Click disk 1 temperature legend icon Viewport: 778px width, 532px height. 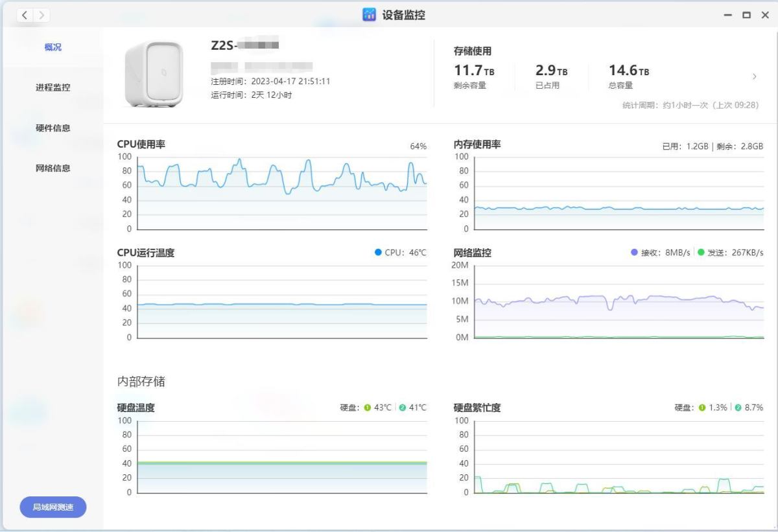point(367,408)
